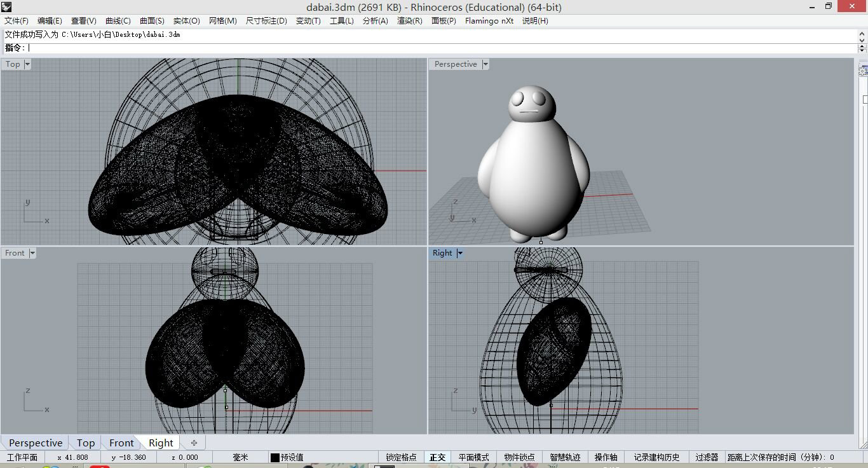868x468 pixels.
Task: Toggle 锁定格点 grid snap
Action: coord(401,457)
